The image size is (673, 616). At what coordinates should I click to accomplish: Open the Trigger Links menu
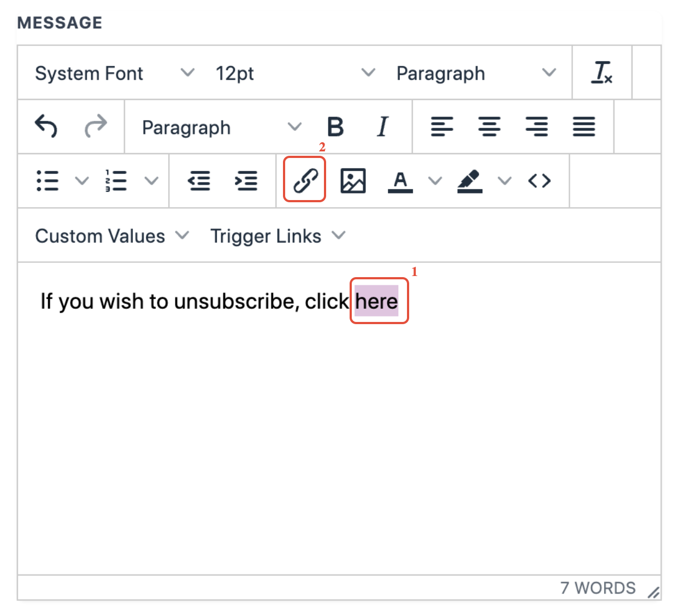click(x=278, y=236)
